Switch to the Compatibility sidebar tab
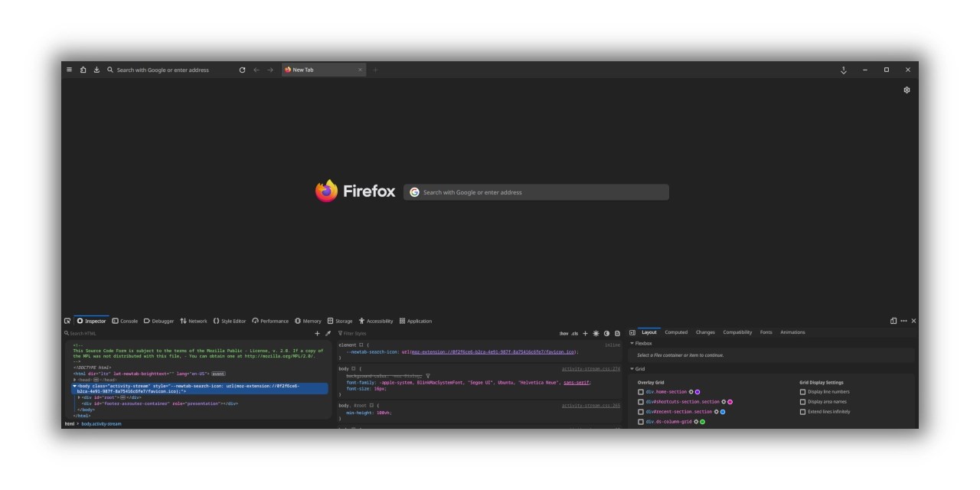 [x=737, y=332]
